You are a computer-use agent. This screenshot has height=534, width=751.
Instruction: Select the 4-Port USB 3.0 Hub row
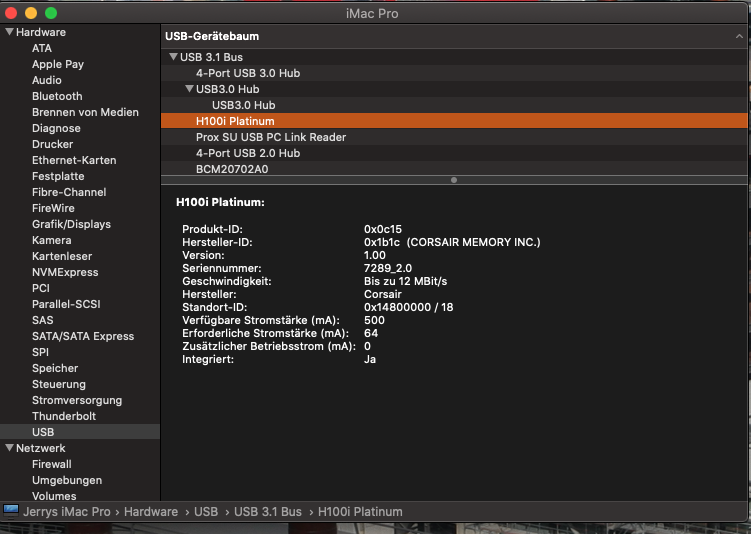[454, 73]
